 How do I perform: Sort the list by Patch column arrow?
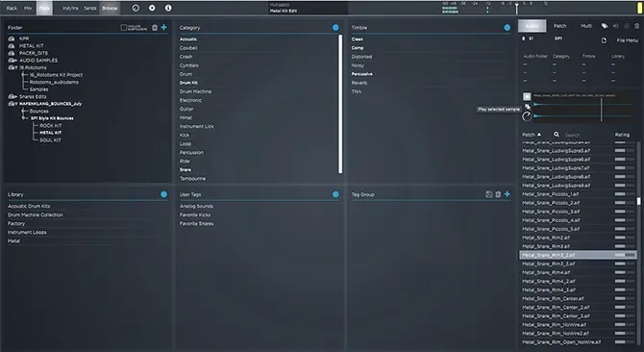pyautogui.click(x=539, y=135)
